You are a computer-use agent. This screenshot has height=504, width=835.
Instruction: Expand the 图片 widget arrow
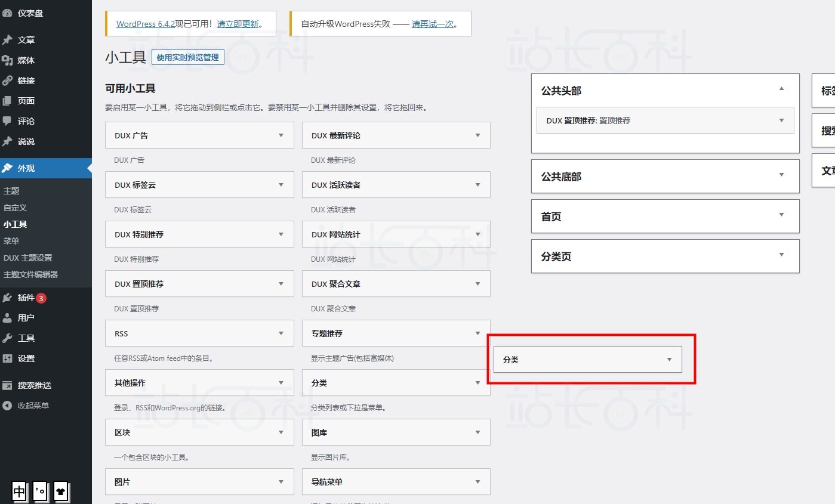pyautogui.click(x=281, y=482)
